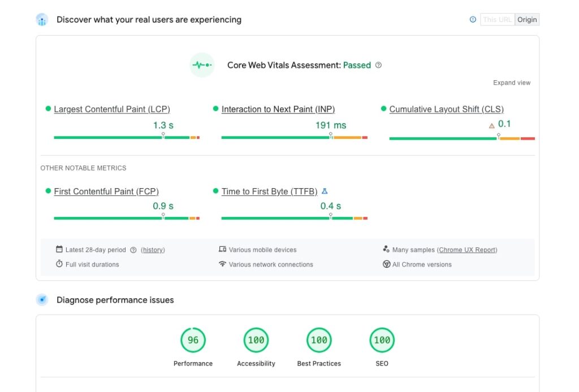Screen dimensions: 579x392
Task: Open the Interaction to Next Paint details
Action: [277, 109]
